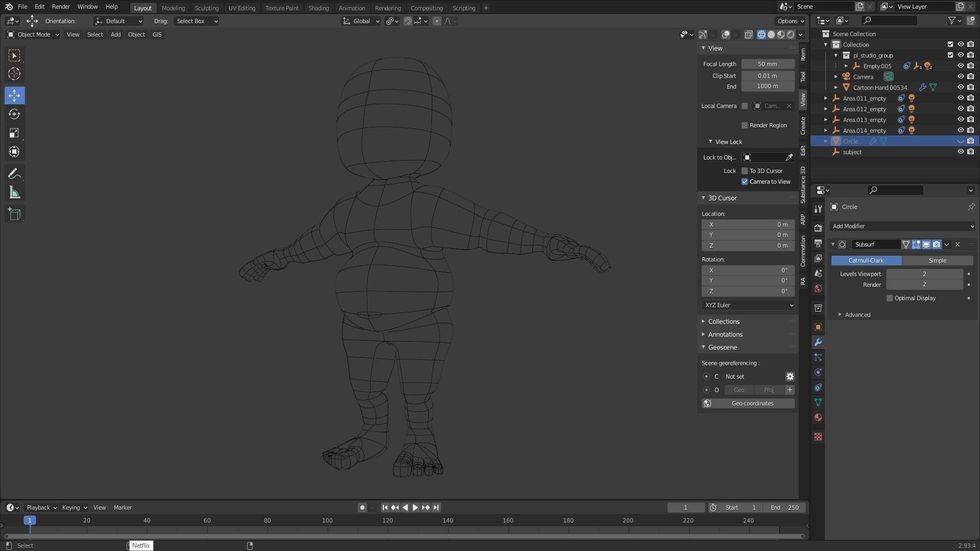Toggle Camera to View lock

pos(745,182)
